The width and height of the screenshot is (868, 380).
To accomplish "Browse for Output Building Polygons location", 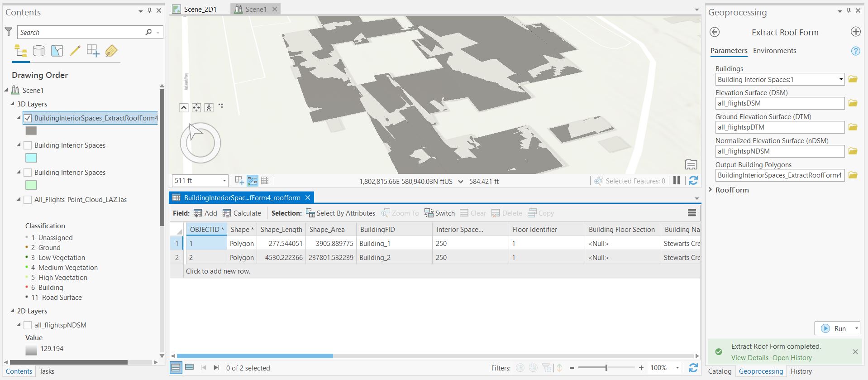I will pos(853,175).
